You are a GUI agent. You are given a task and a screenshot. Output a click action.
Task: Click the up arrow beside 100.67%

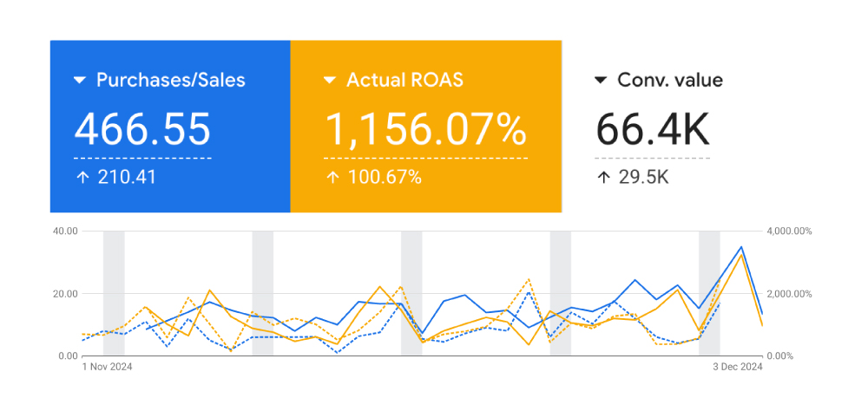[x=330, y=178]
